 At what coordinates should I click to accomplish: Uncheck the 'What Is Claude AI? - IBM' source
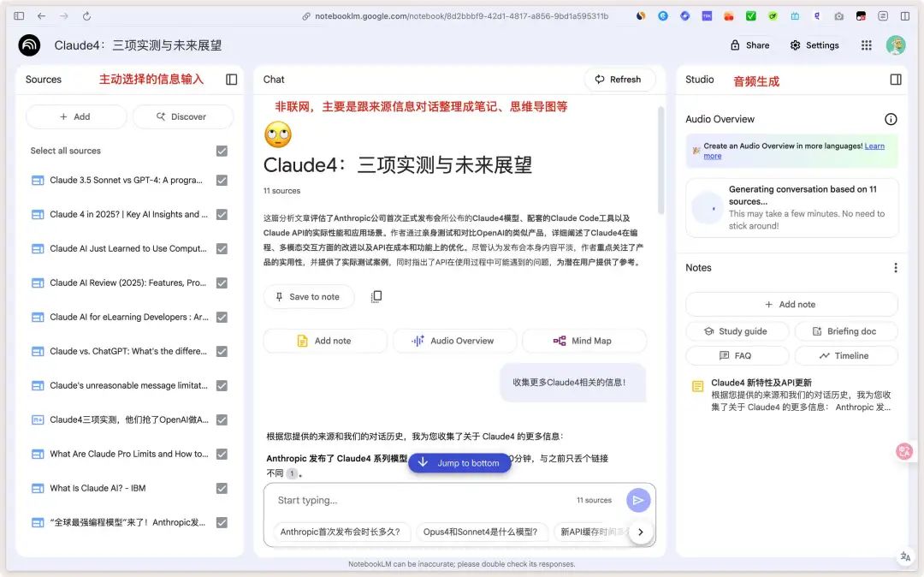click(222, 488)
